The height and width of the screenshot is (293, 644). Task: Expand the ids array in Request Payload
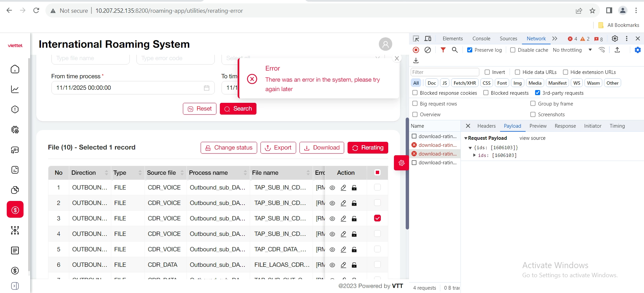pos(474,155)
